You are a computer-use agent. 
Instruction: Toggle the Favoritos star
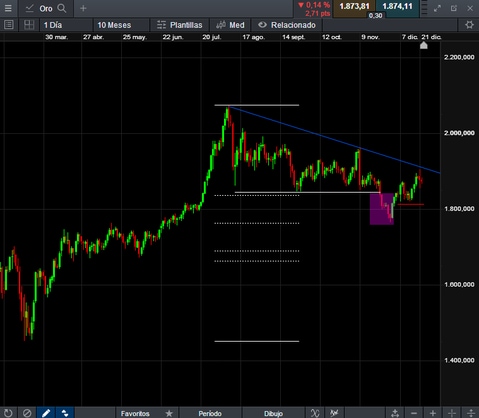pos(169,413)
